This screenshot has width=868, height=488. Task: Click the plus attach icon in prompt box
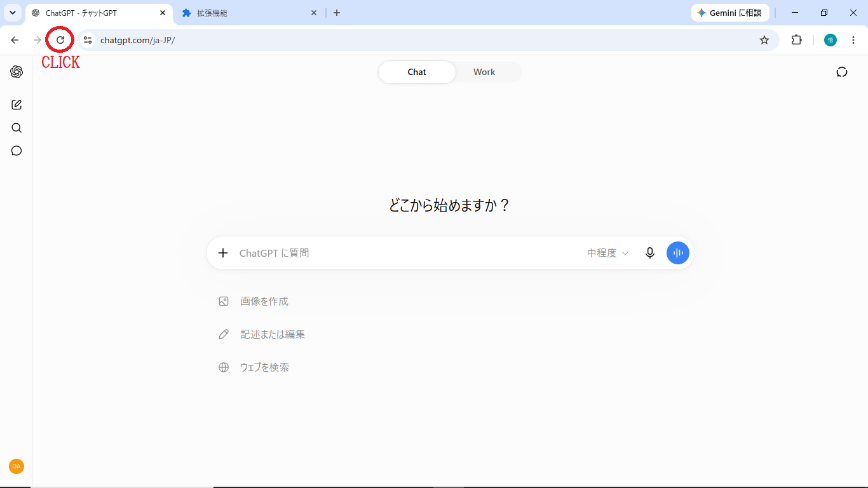point(223,253)
